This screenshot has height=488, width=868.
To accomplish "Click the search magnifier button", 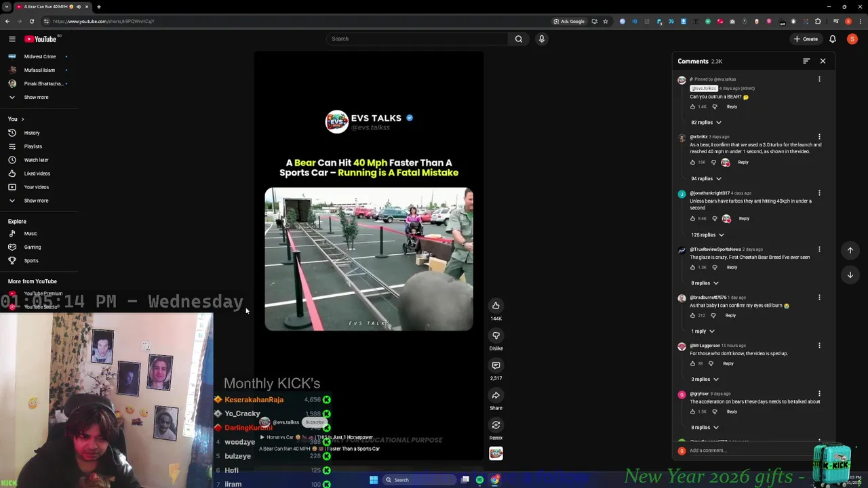I will 519,39.
